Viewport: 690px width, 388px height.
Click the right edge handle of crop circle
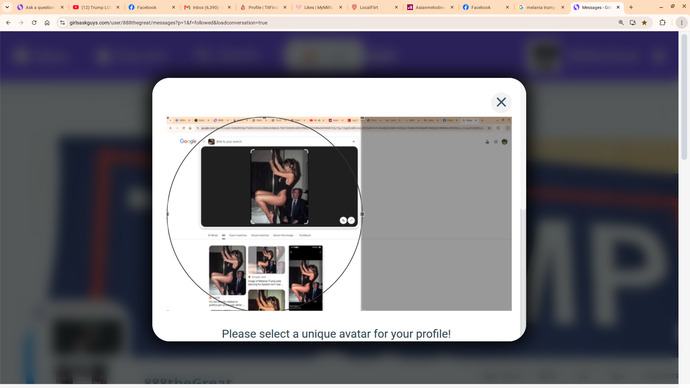click(x=362, y=214)
